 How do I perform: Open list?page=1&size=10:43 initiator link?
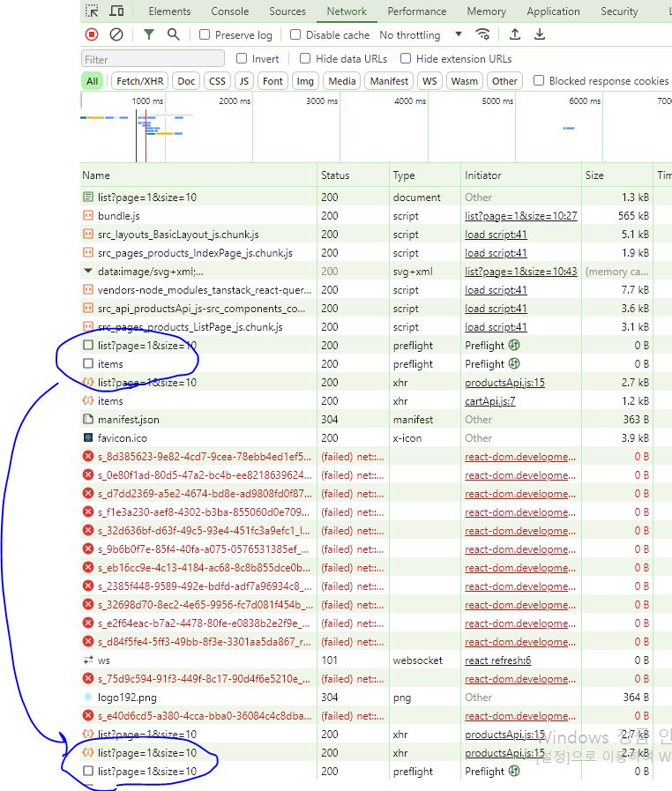pos(520,272)
